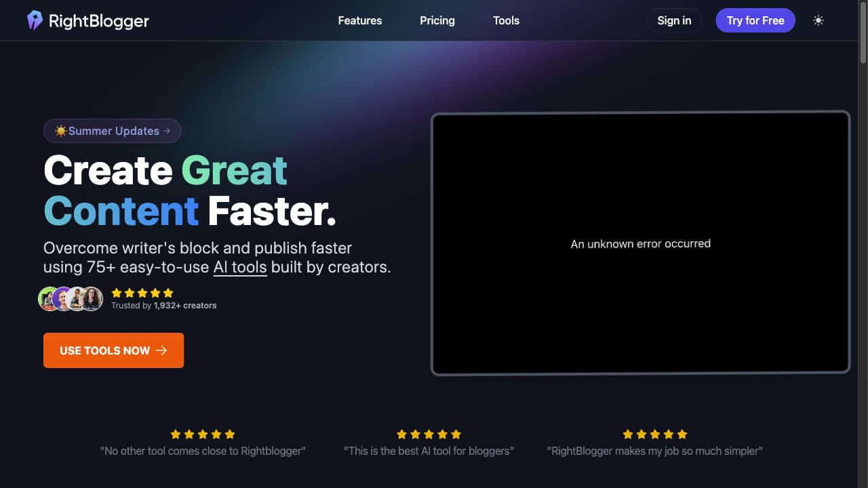
Task: Click the Create Great Content Faster headline
Action: [190, 190]
